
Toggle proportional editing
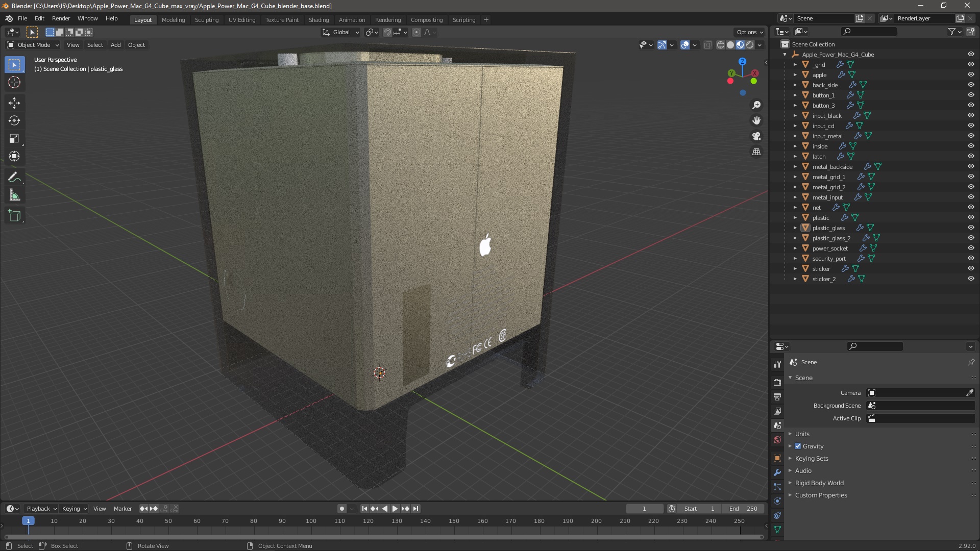(x=416, y=32)
